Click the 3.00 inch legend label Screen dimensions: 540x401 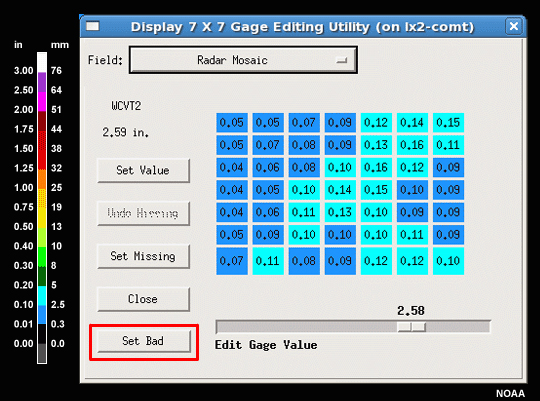[x=23, y=71]
